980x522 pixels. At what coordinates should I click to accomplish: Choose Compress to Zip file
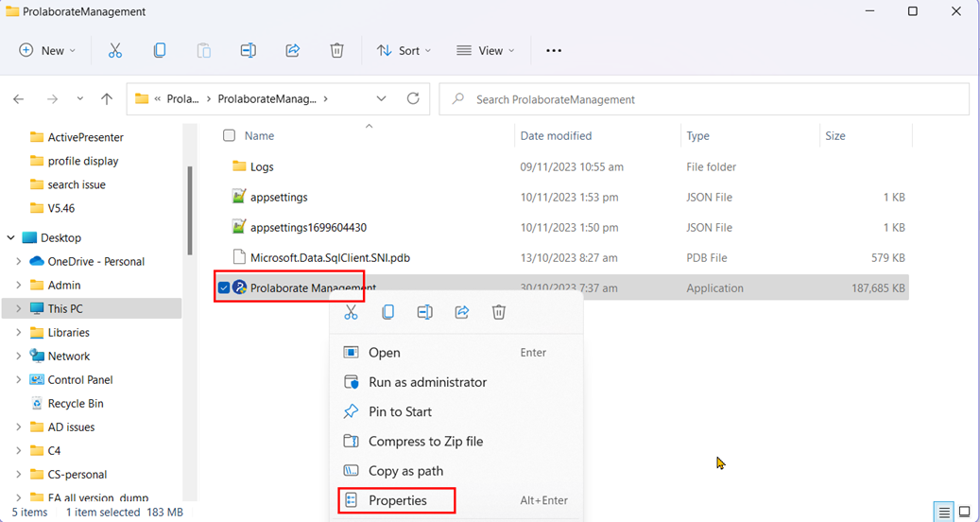(x=456, y=442)
